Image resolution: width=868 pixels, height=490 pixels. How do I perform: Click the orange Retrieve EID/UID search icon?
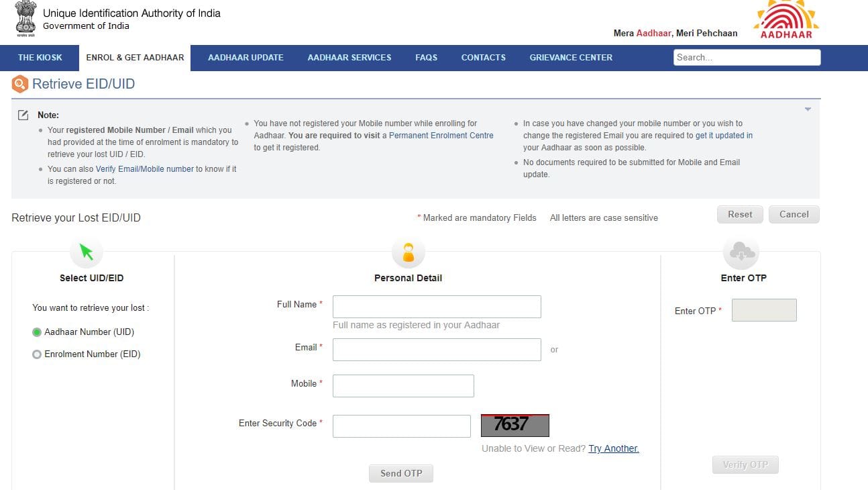click(x=20, y=84)
